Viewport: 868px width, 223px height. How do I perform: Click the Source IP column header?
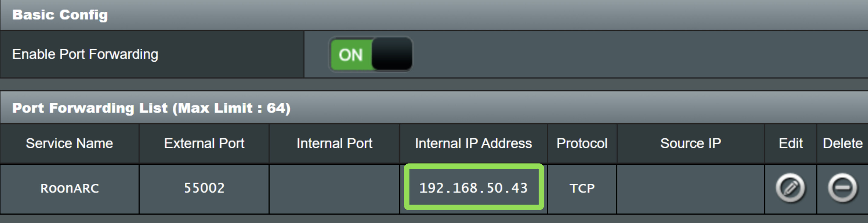click(690, 144)
